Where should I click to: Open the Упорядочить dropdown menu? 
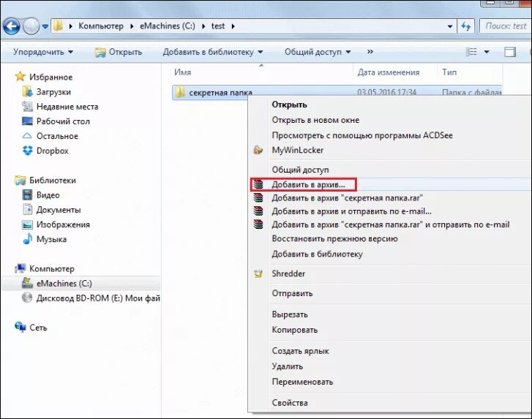pos(43,52)
